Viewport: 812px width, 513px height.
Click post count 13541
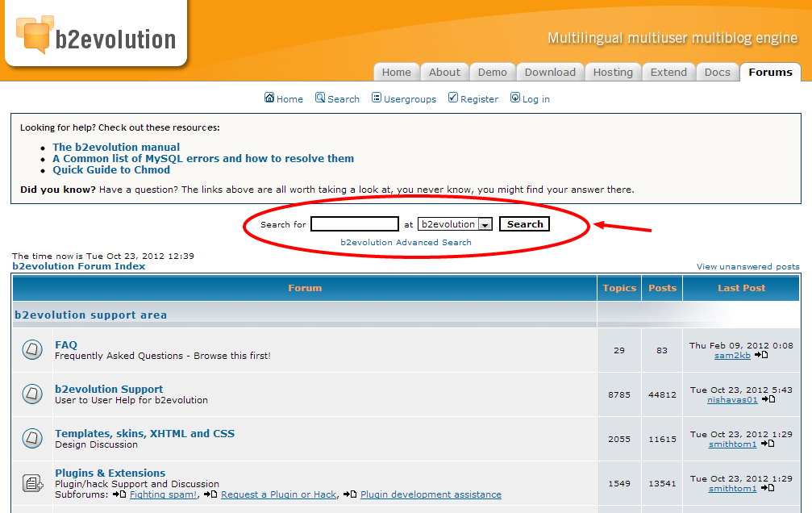pos(662,484)
